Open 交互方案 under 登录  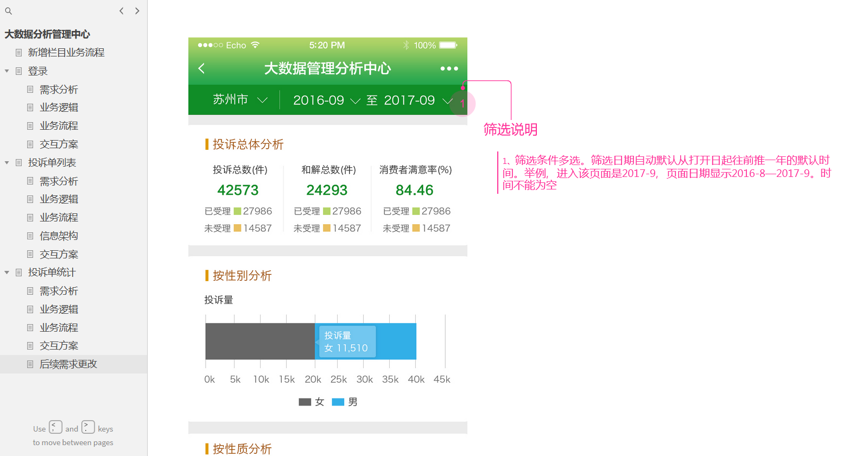click(59, 144)
